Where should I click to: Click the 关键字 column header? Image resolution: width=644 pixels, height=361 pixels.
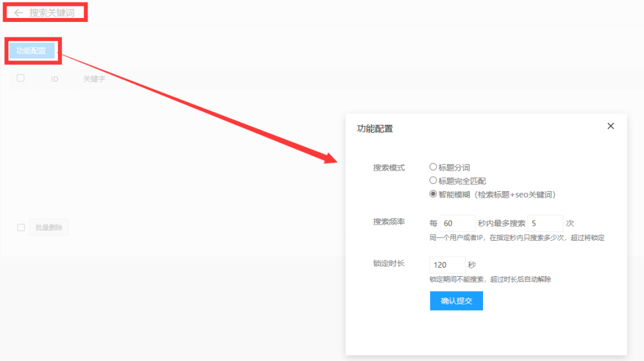(x=94, y=79)
